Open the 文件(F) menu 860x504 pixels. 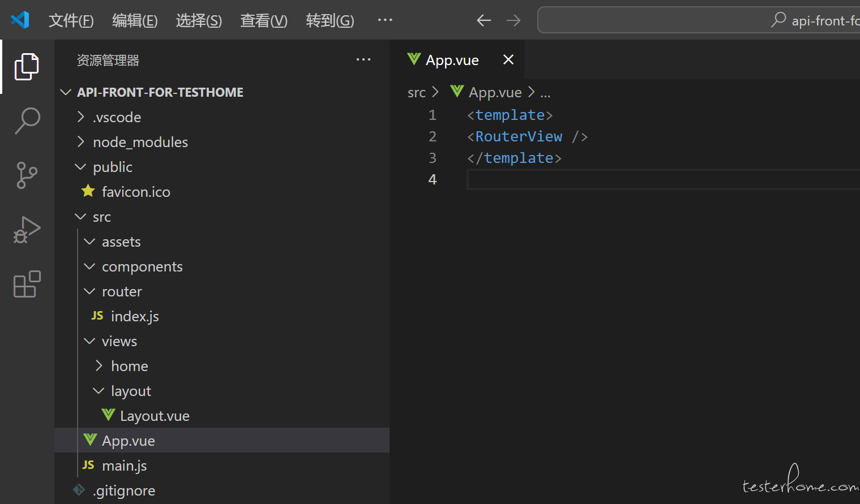(x=71, y=20)
